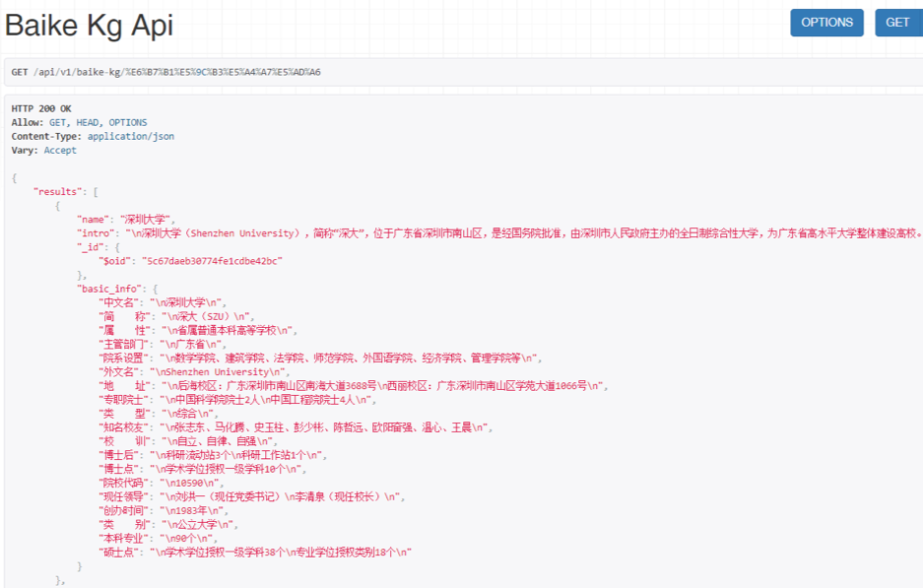The image size is (923, 588).
Task: Click the application/json content type value
Action: (x=131, y=136)
